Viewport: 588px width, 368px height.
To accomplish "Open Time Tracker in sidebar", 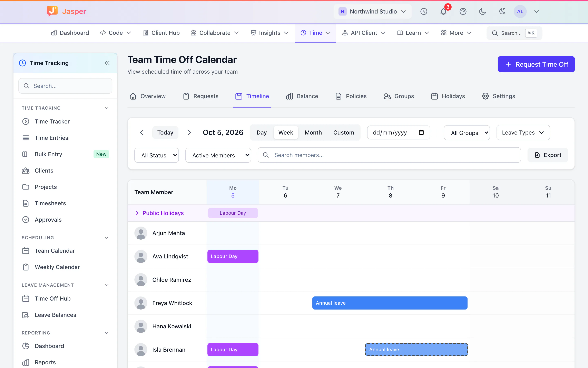I will point(65,121).
